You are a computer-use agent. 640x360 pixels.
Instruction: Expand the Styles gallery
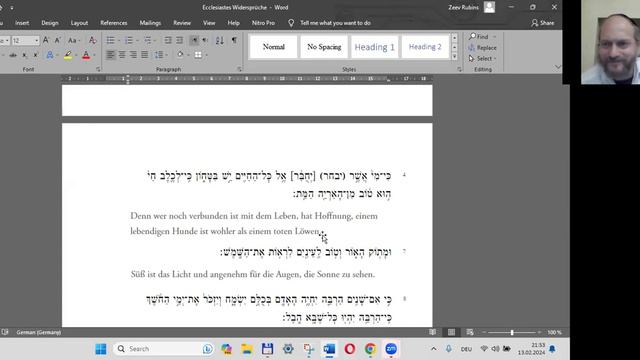click(454, 57)
